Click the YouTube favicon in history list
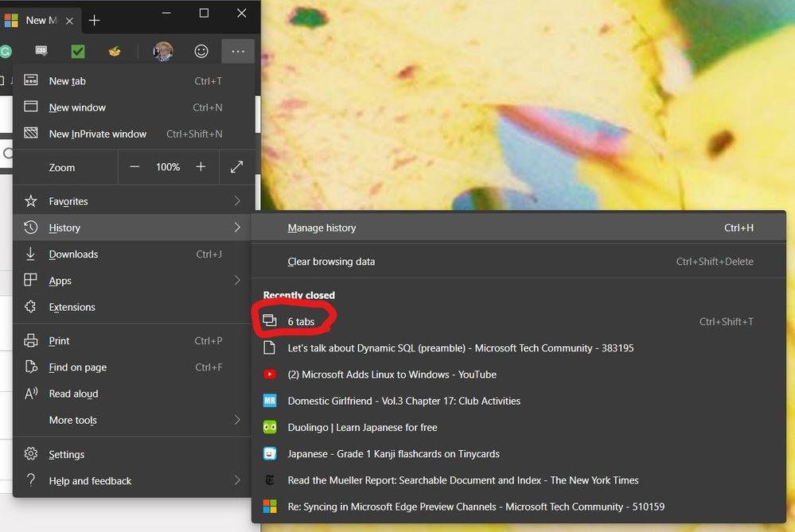 pos(270,375)
